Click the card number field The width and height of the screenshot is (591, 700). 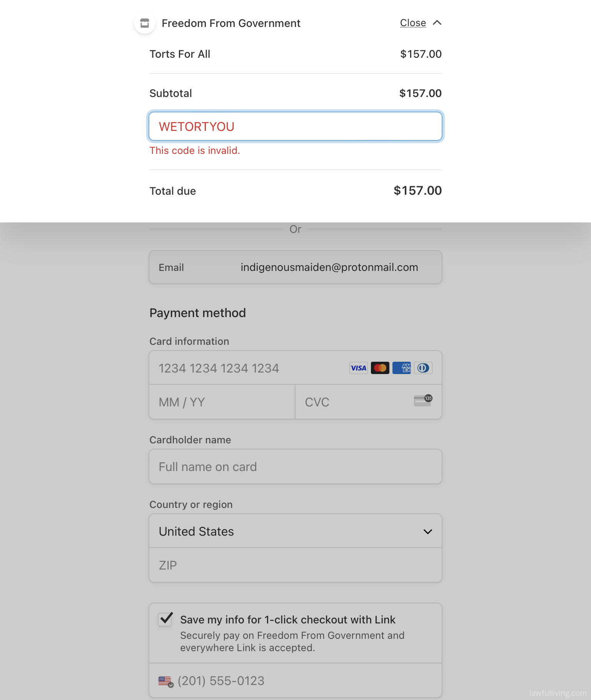295,368
